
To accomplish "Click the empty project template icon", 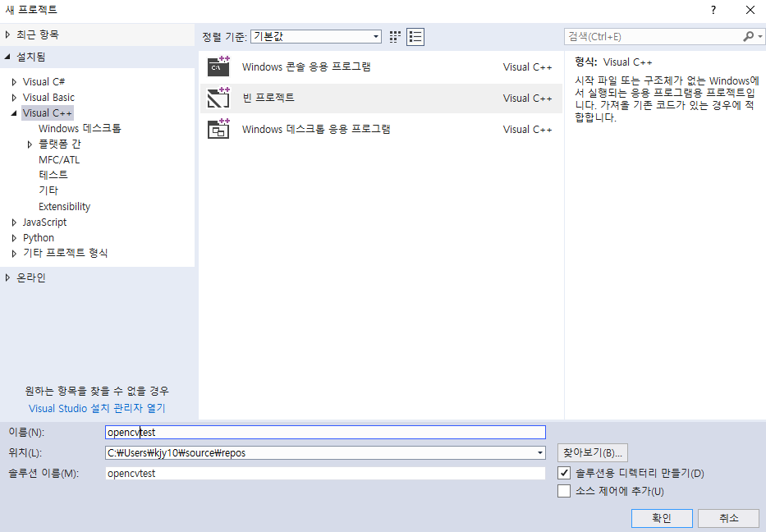I will [218, 98].
